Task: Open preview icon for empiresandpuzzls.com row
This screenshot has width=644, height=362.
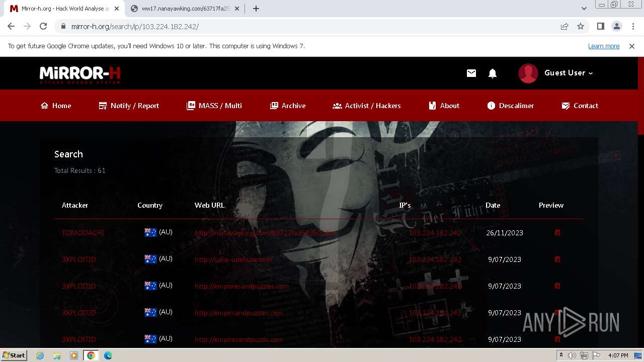Action: coord(557,339)
